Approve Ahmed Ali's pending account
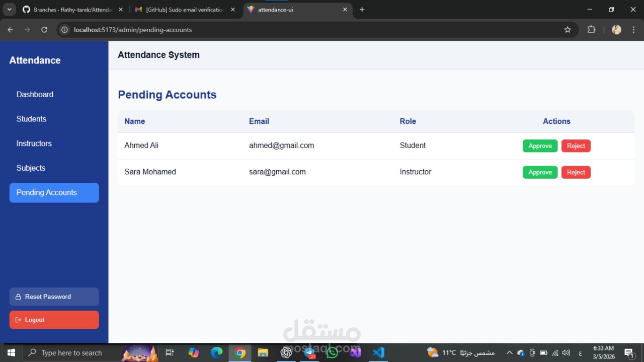Image resolution: width=644 pixels, height=362 pixels. coord(540,146)
